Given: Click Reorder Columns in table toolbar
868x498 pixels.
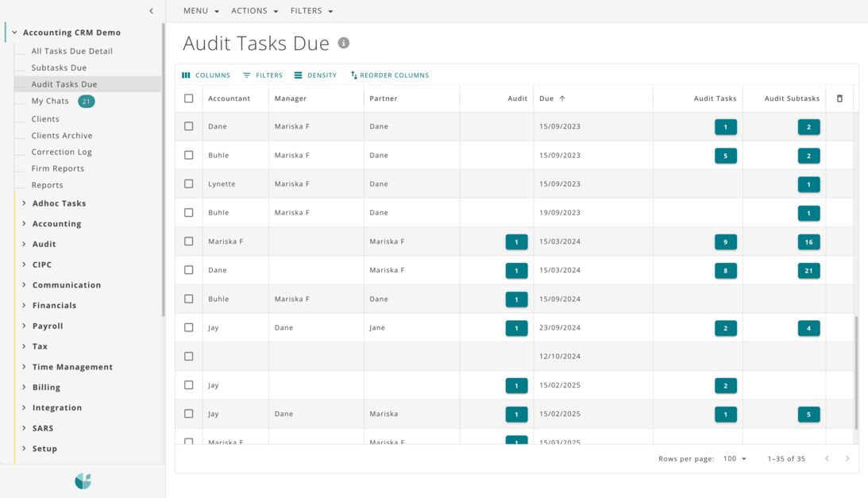Looking at the screenshot, I should point(390,75).
